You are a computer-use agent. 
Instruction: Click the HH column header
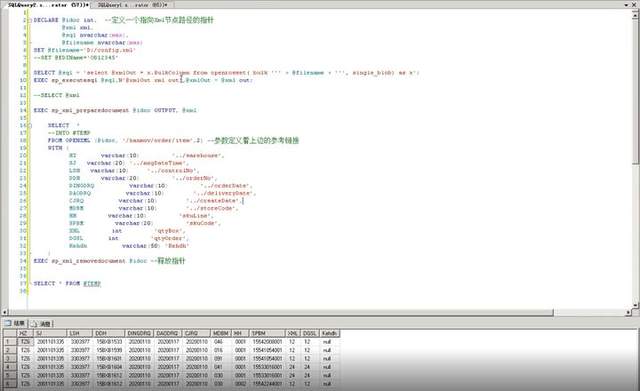(241, 333)
